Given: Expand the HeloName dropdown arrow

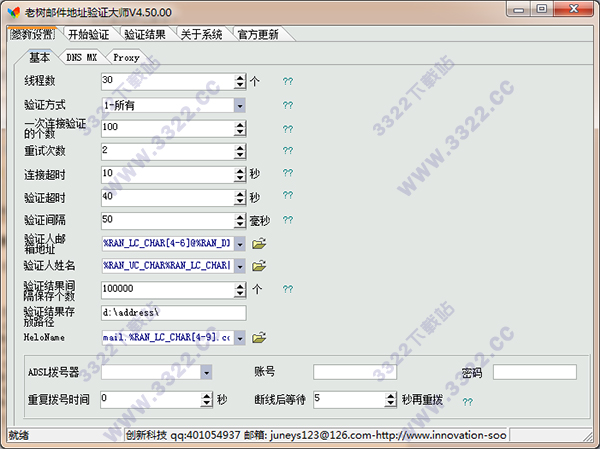Looking at the screenshot, I should (240, 338).
